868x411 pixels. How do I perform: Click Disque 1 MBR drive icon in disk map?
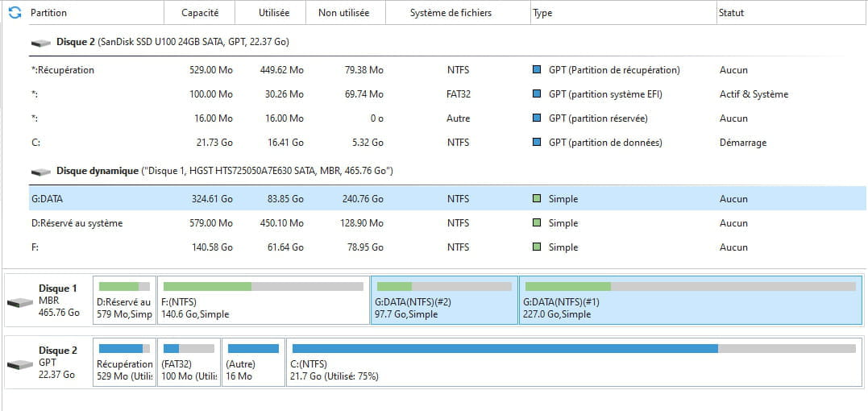(21, 302)
